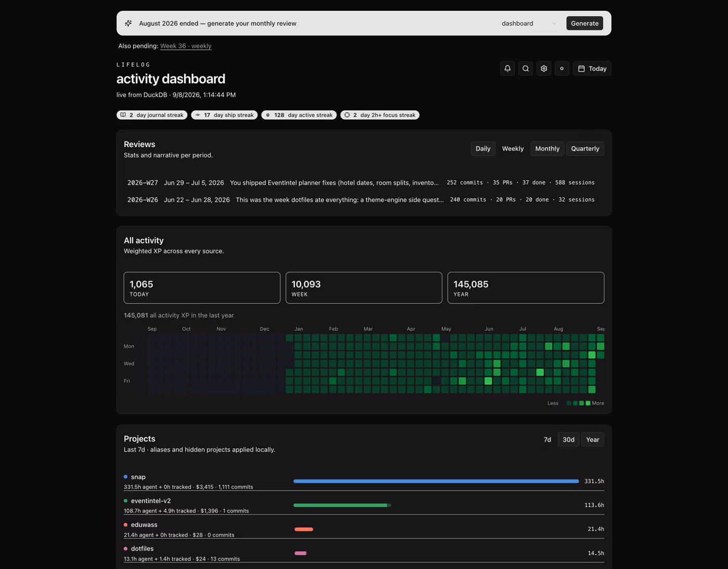Click the eduwass project name
Viewport: 728px width, 569px height.
pos(144,525)
